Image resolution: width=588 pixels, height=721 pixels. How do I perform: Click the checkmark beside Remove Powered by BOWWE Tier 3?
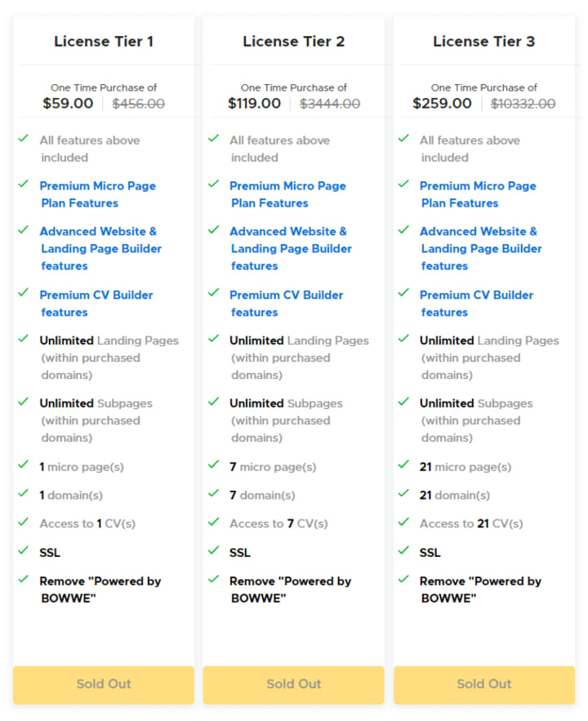coord(403,579)
